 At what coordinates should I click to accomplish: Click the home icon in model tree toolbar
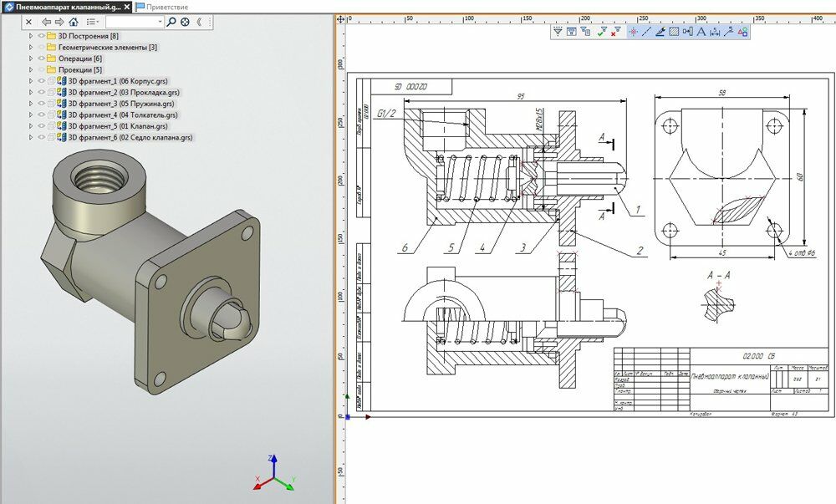point(74,21)
